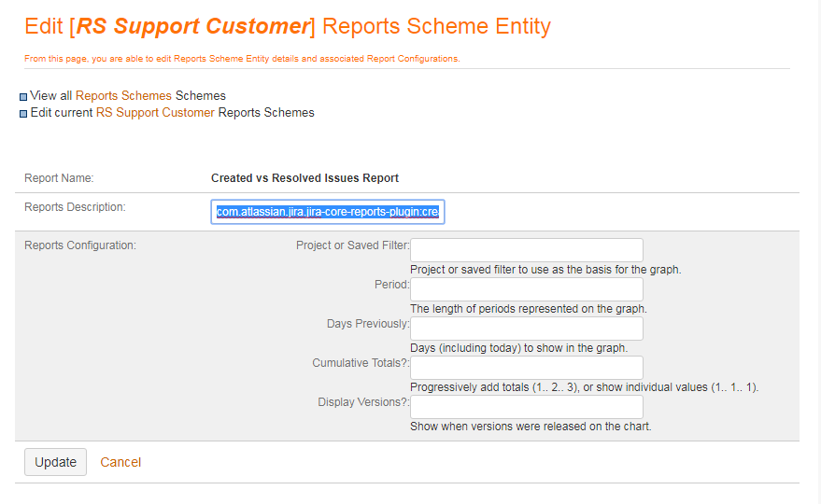This screenshot has width=821, height=504.
Task: Click the Reports Configuration label
Action: tap(80, 245)
